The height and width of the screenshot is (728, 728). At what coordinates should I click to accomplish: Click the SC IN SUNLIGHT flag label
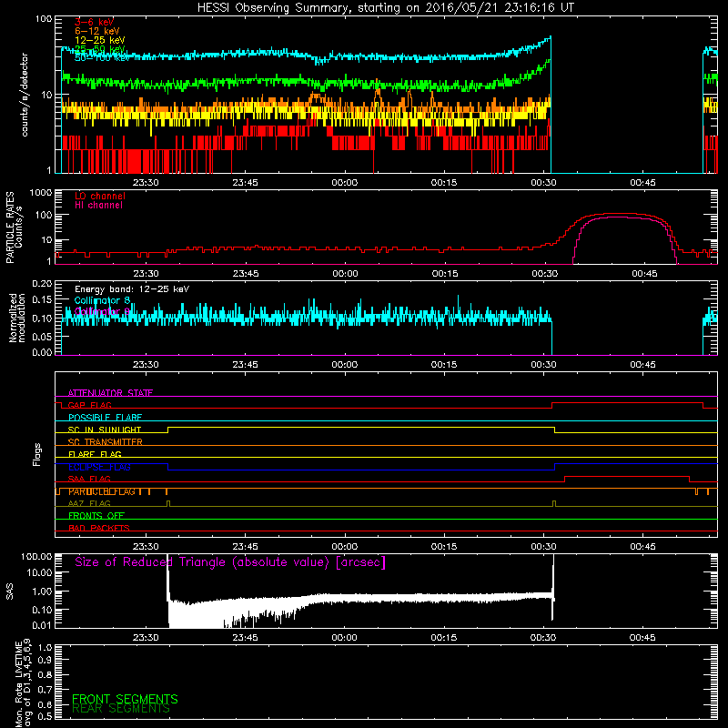point(105,430)
